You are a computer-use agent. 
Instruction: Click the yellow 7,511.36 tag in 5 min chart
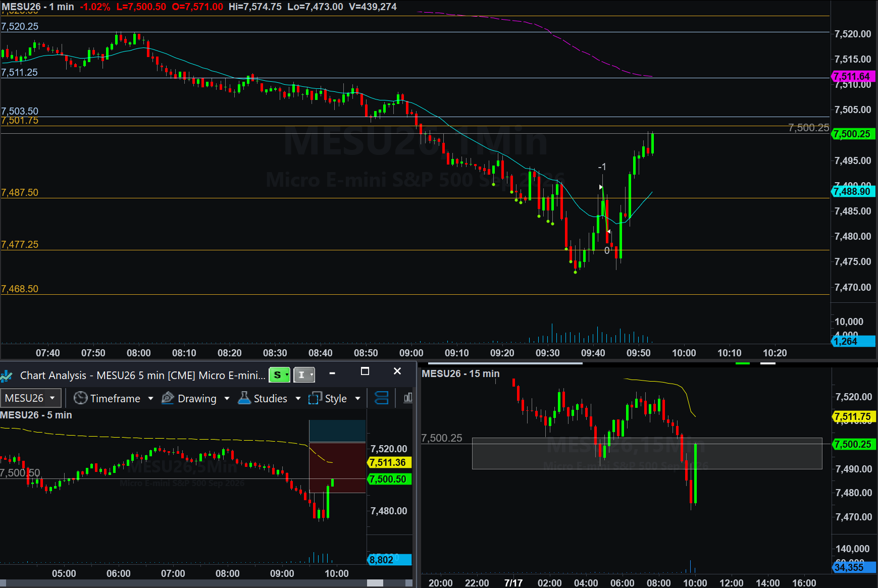389,462
